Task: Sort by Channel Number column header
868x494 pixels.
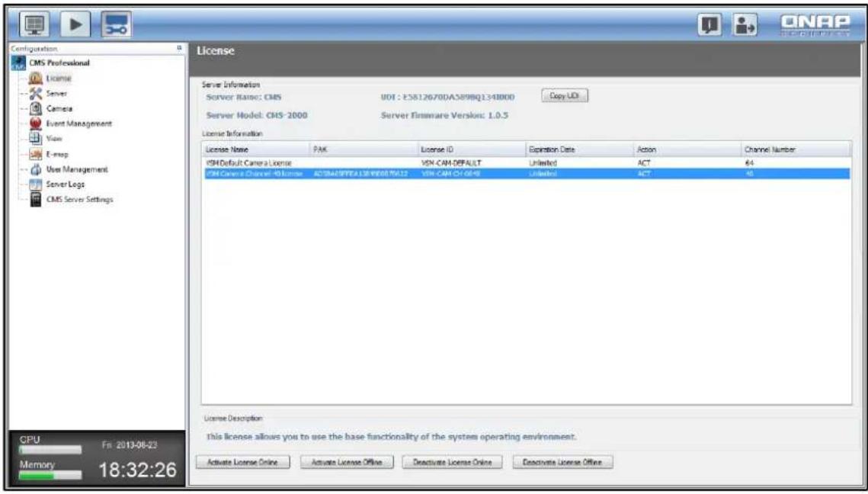Action: coord(796,149)
